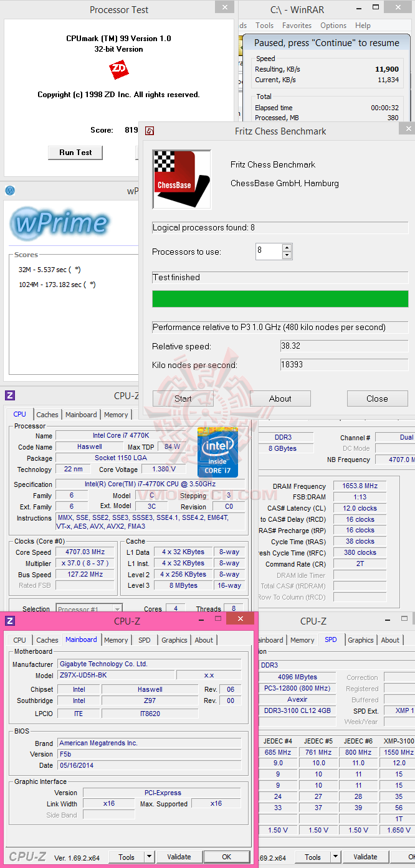Image resolution: width=415 pixels, height=868 pixels.
Task: Click the ChessBase logo image
Action: (181, 179)
